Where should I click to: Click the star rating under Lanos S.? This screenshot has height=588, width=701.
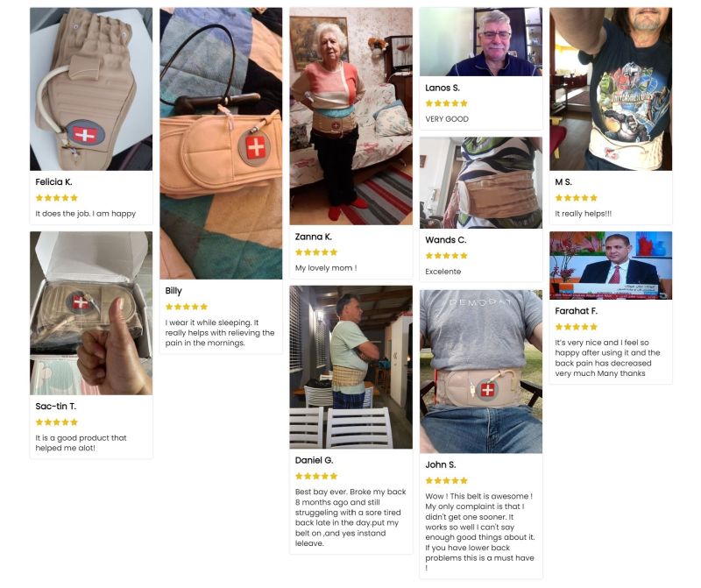446,103
